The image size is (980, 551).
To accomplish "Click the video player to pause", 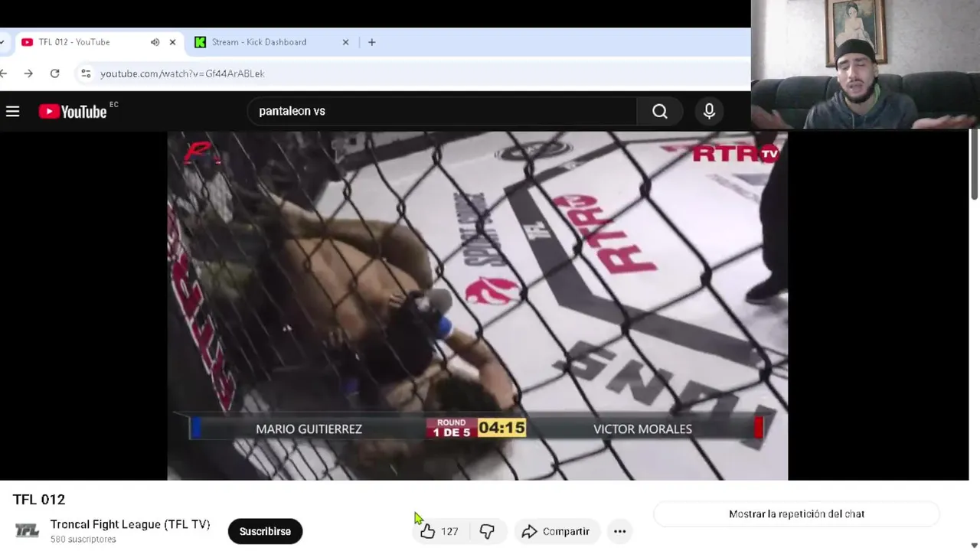I will point(478,306).
